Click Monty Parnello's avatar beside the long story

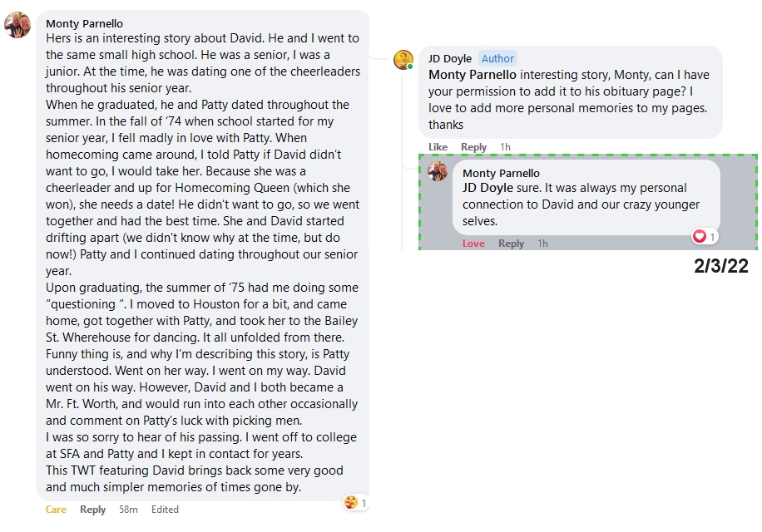pyautogui.click(x=17, y=24)
